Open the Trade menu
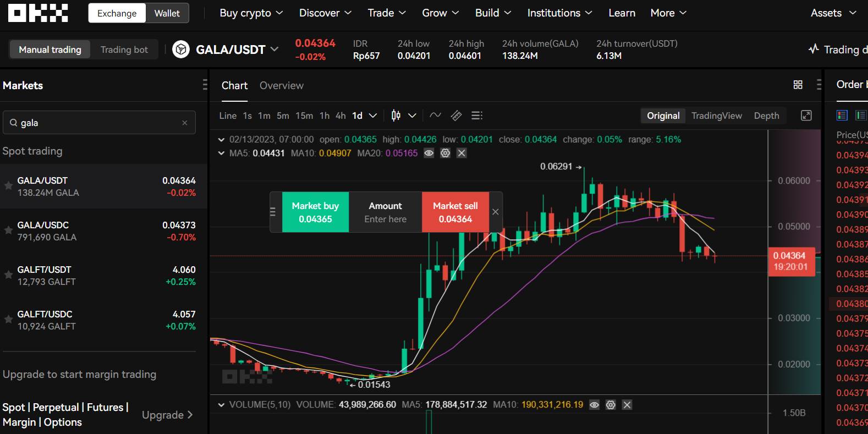 (x=387, y=13)
